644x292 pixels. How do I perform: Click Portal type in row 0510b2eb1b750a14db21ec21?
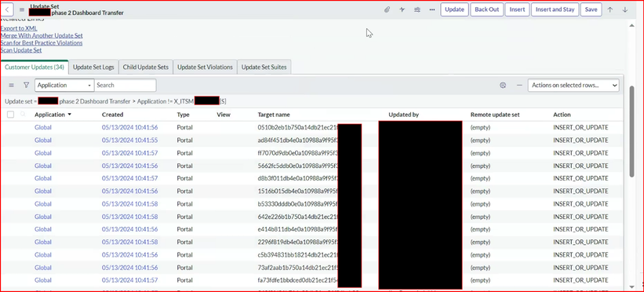coord(185,127)
